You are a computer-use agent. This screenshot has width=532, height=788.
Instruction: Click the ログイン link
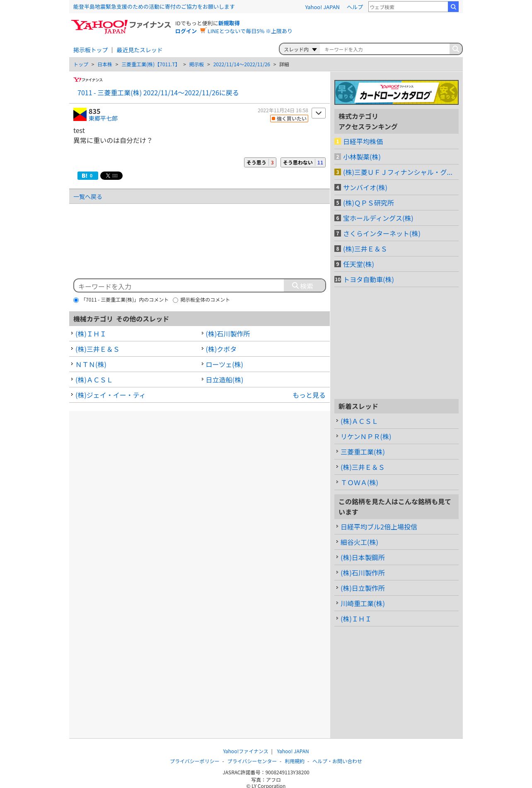pyautogui.click(x=186, y=31)
